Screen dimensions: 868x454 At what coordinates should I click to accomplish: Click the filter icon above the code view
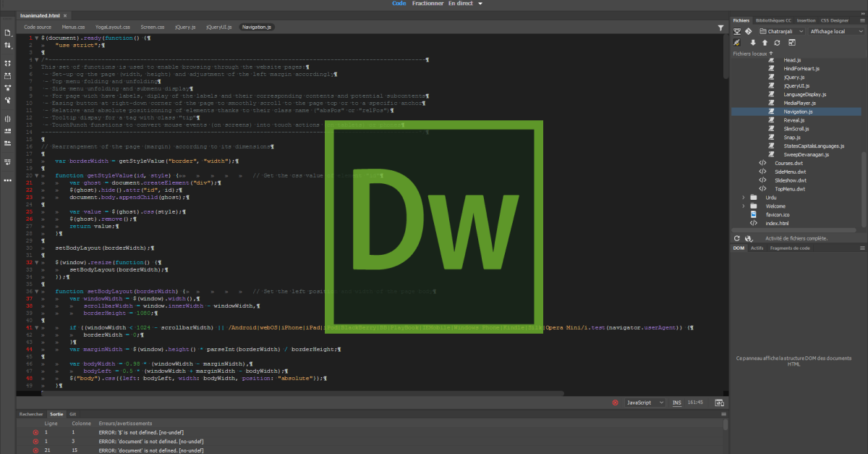coord(721,27)
